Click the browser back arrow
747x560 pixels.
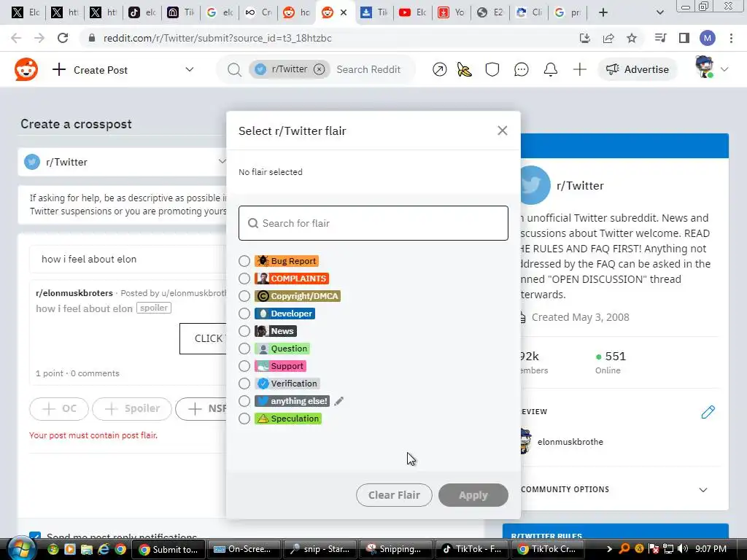coord(16,38)
